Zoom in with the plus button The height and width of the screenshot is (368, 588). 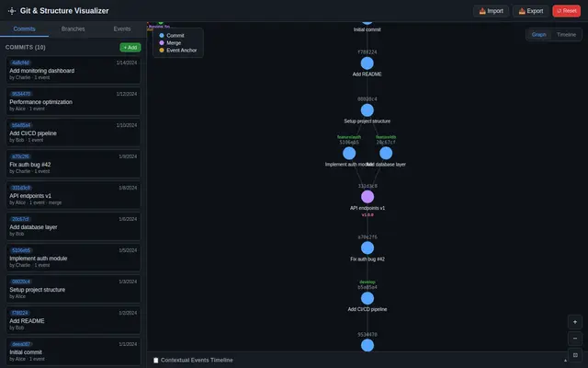click(575, 322)
